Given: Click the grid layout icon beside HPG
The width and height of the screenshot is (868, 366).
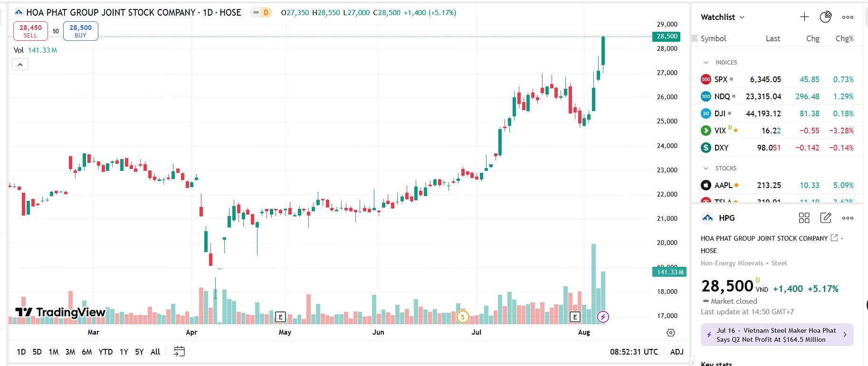Looking at the screenshot, I should 804,218.
